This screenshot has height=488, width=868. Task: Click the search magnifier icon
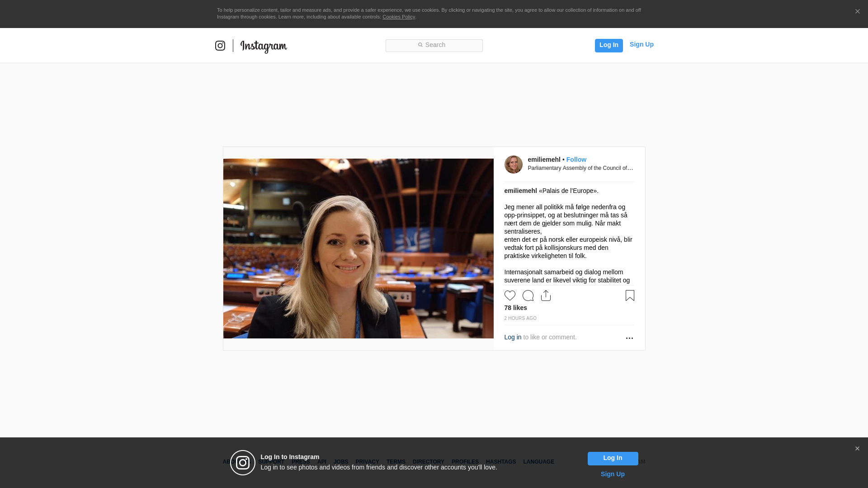420,45
